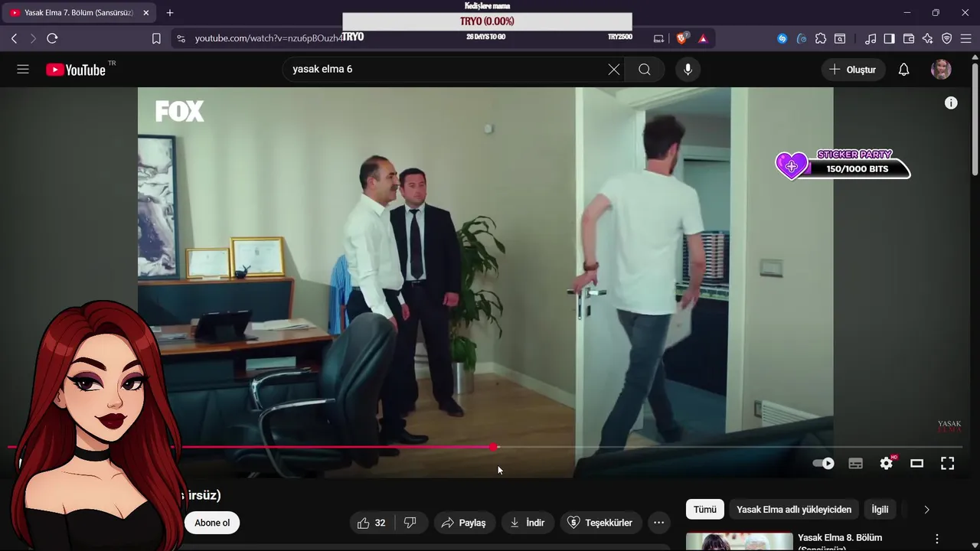This screenshot has width=980, height=551.
Task: Start voice search with the microphone
Action: coord(688,70)
